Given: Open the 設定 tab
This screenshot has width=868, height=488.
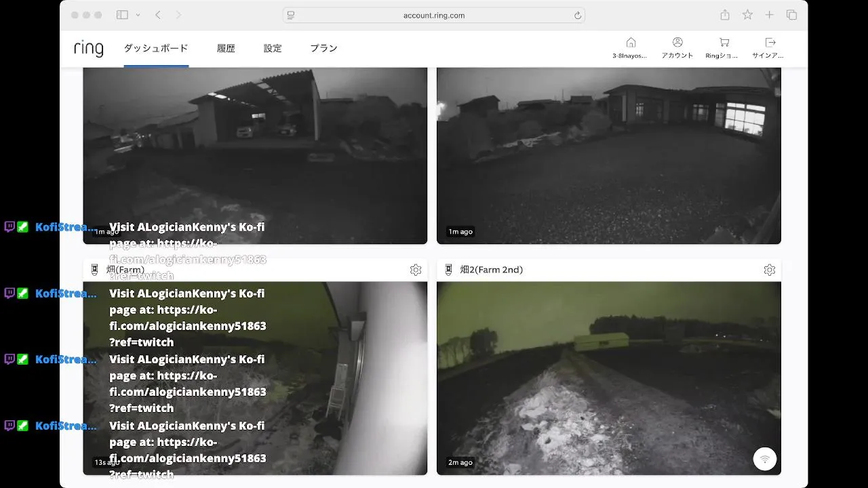Looking at the screenshot, I should point(273,49).
